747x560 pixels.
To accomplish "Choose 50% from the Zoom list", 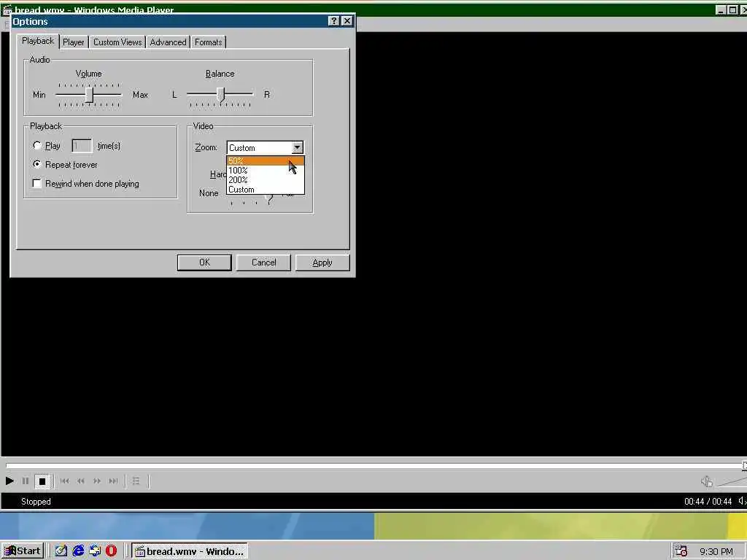I will (266, 161).
